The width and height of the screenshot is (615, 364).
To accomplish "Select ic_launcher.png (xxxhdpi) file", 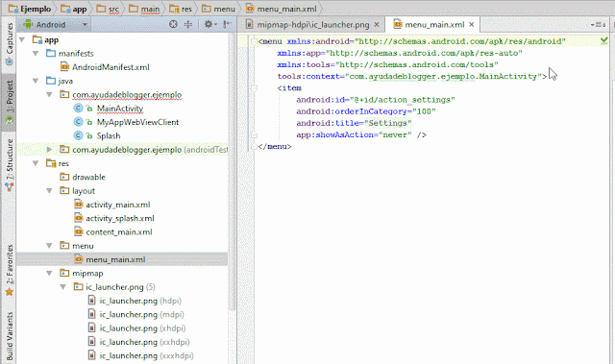I will pos(140,355).
